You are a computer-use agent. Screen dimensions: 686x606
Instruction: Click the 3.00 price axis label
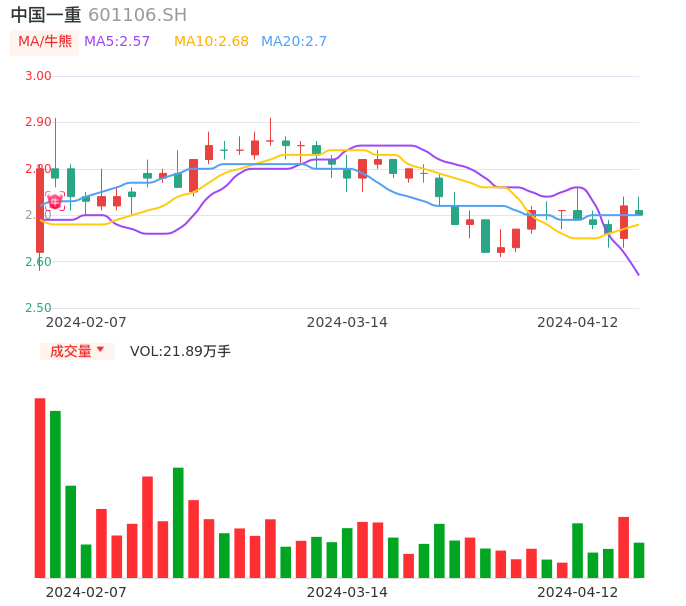tap(38, 76)
